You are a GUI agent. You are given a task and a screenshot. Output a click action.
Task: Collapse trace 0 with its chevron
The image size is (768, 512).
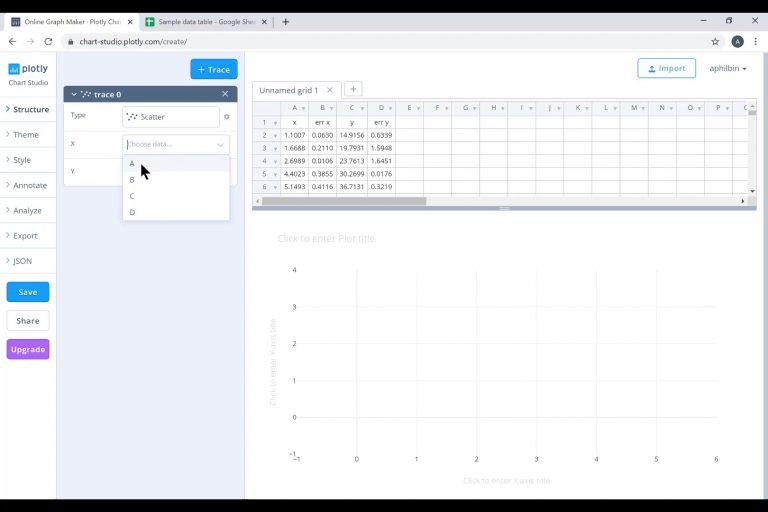(74, 94)
